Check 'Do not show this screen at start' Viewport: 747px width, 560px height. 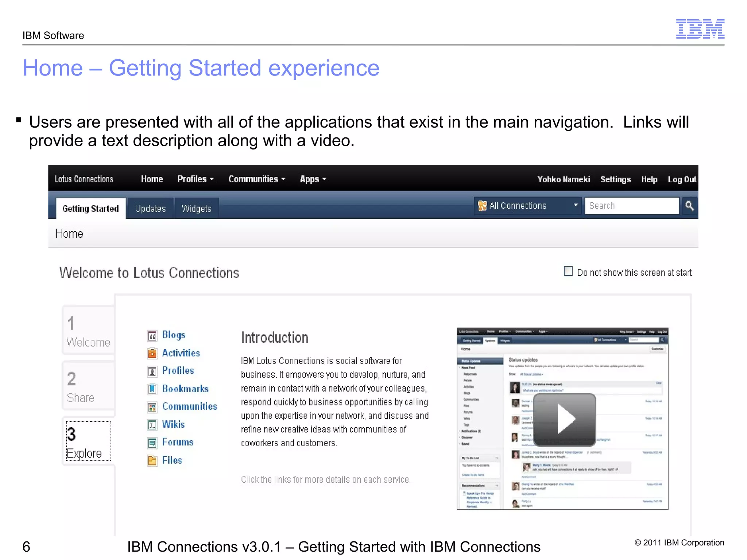click(x=568, y=271)
